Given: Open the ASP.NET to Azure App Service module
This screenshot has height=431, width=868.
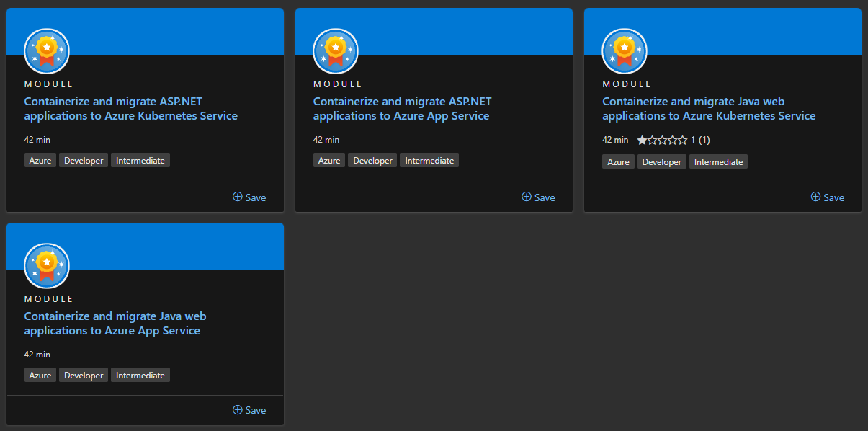Looking at the screenshot, I should (x=402, y=109).
